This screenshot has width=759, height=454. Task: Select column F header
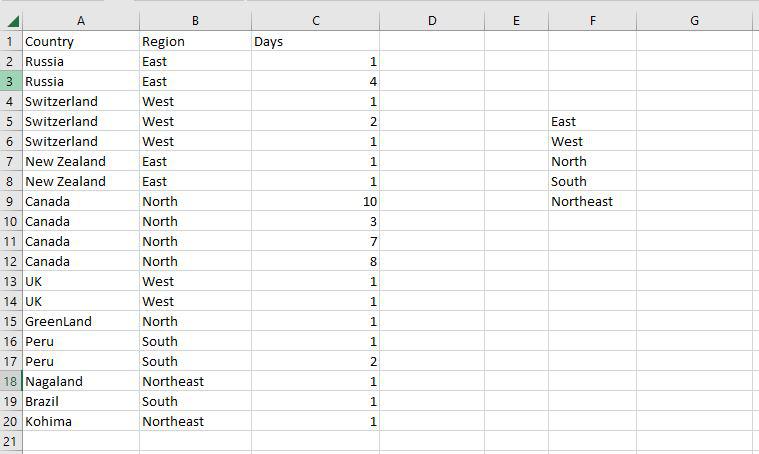click(592, 21)
